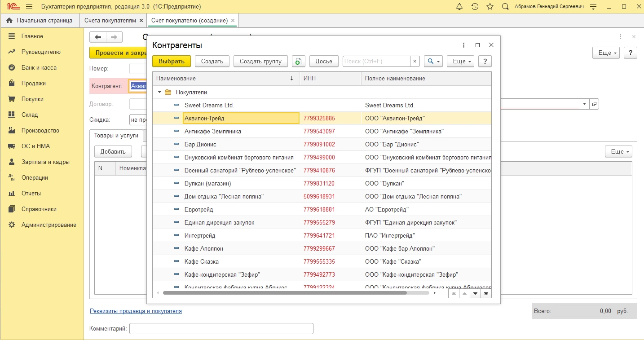Click the horizontal scrollbar in Контрагенты list

[285, 293]
